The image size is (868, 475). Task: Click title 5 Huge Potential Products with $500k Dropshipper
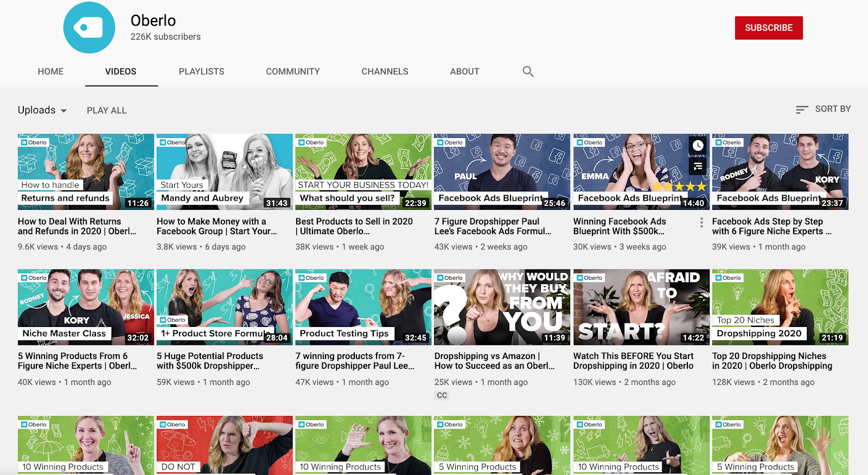[210, 361]
